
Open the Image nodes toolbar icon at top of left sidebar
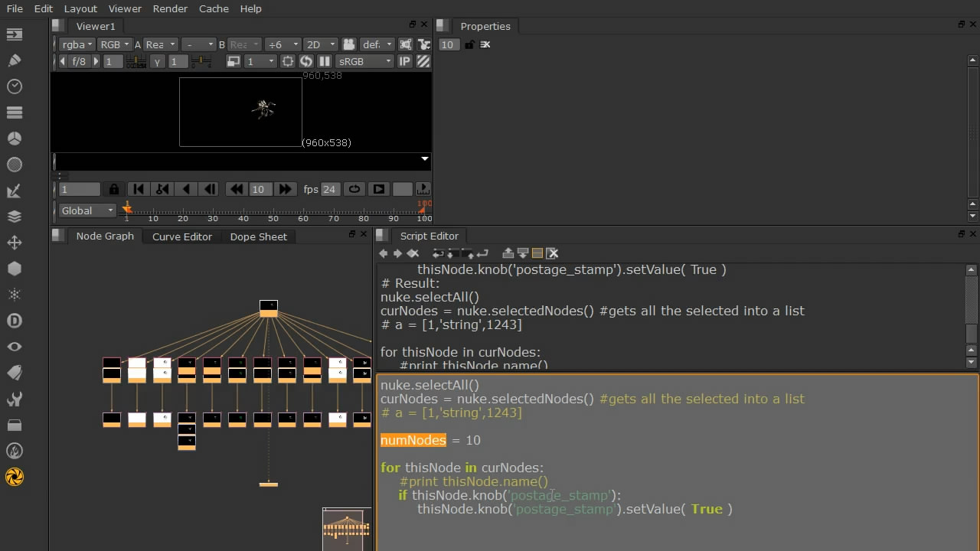(x=14, y=34)
